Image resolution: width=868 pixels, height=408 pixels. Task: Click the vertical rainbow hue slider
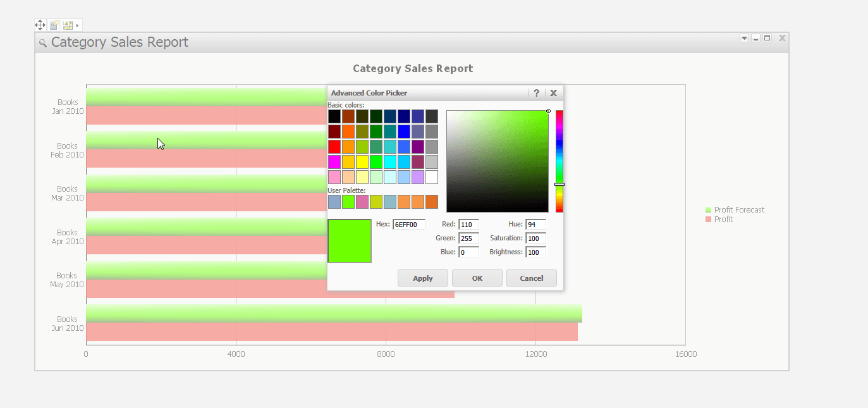pos(559,161)
